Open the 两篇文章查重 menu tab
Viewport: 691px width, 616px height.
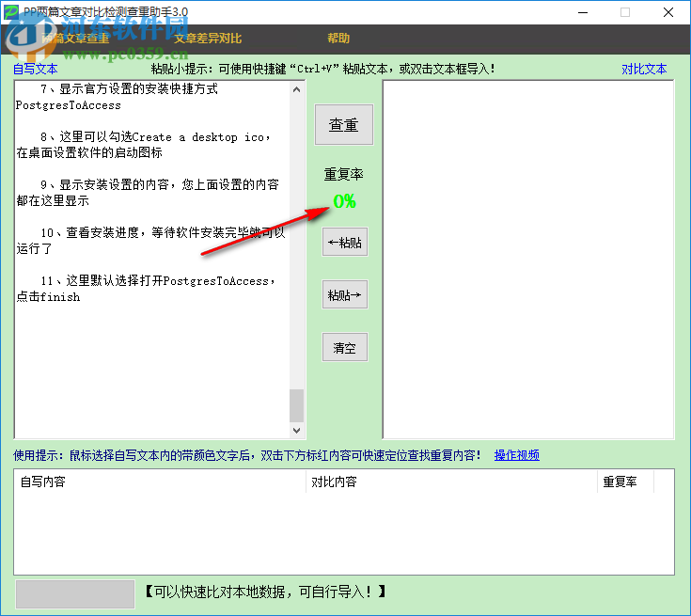click(75, 39)
